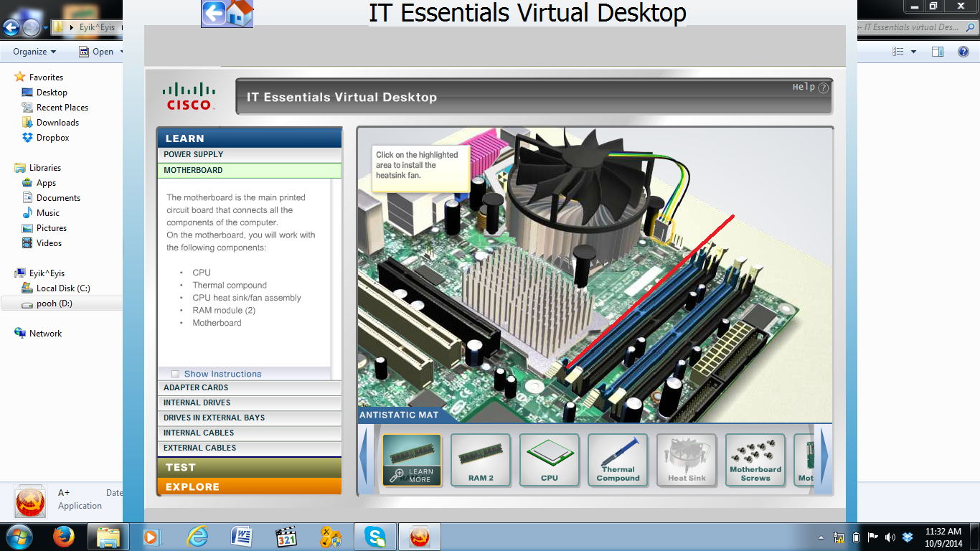Open Network in Explorer sidebar
Screen dimensions: 980x551
[45, 334]
